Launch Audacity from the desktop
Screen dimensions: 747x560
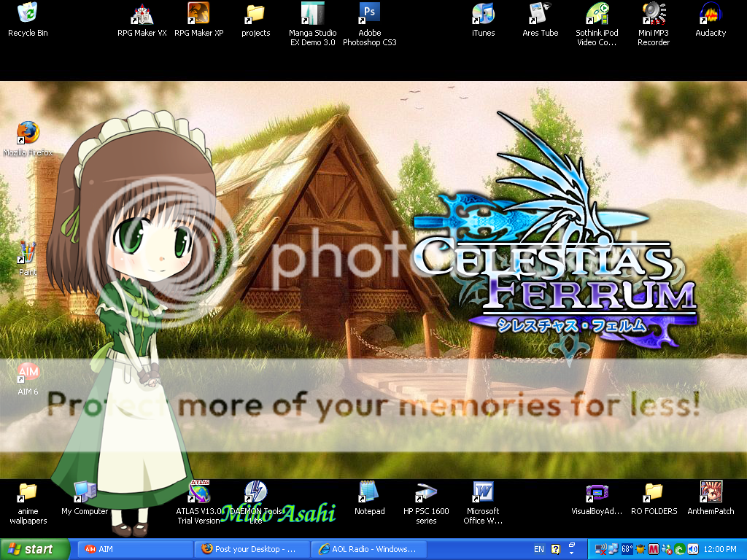point(711,14)
